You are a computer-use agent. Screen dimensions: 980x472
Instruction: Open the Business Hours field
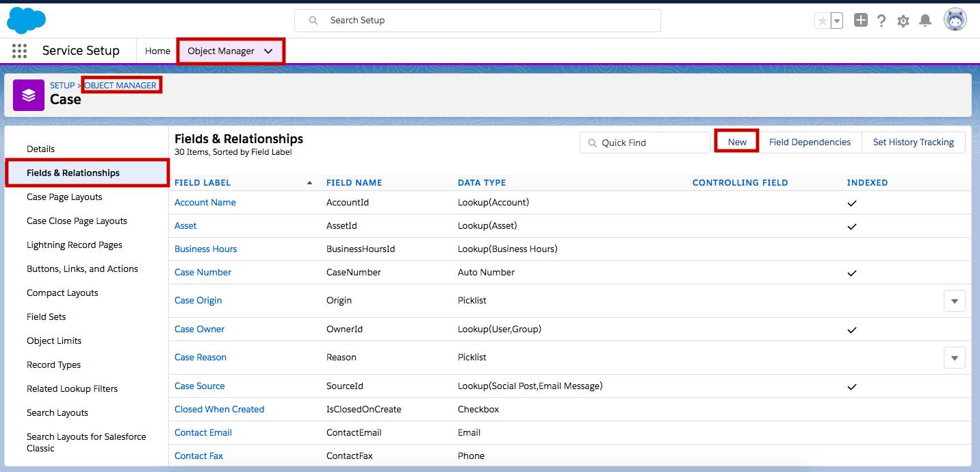tap(206, 249)
